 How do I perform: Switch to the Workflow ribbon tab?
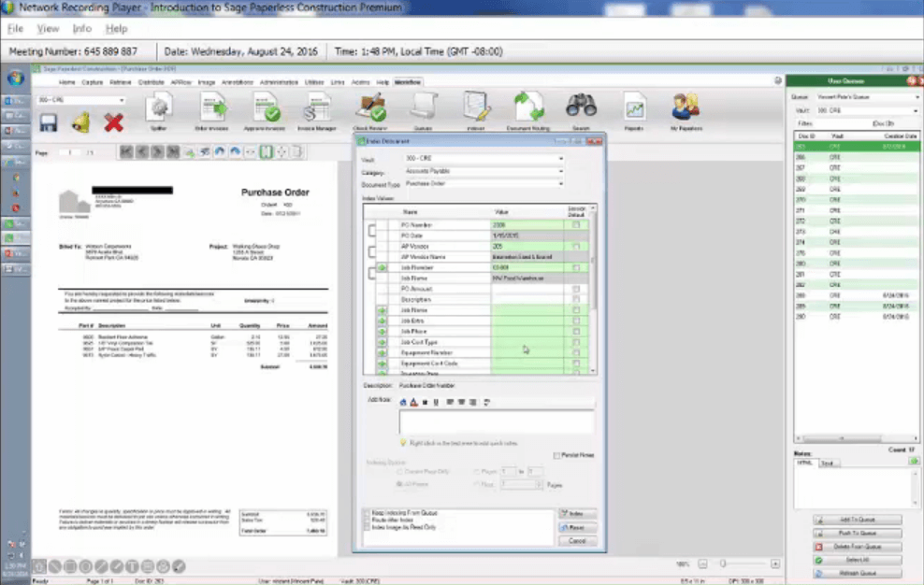point(408,82)
